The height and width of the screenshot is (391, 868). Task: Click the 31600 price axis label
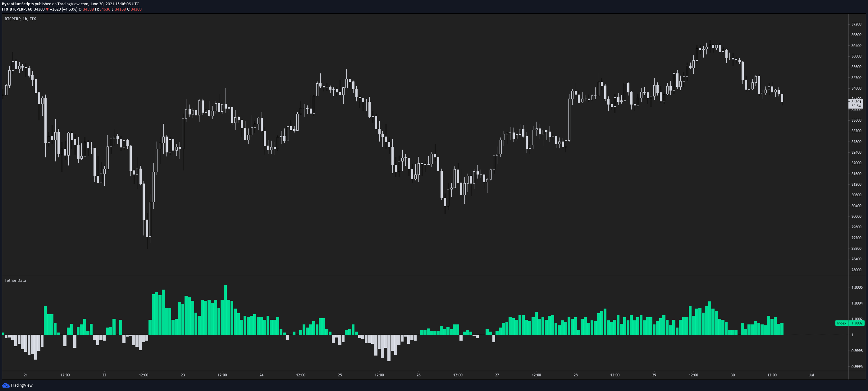pyautogui.click(x=856, y=174)
